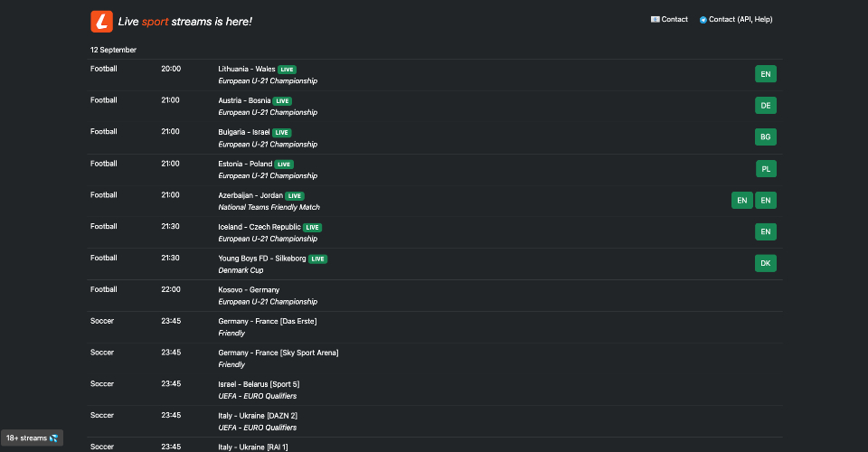Select Germany - France [Sky Sport Arena] match
868x452 pixels.
point(278,353)
